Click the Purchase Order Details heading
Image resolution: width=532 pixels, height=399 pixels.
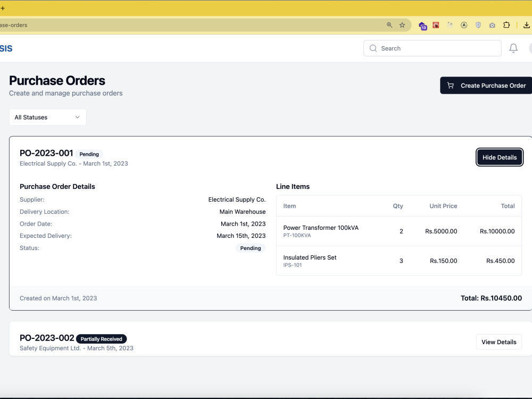(x=57, y=187)
